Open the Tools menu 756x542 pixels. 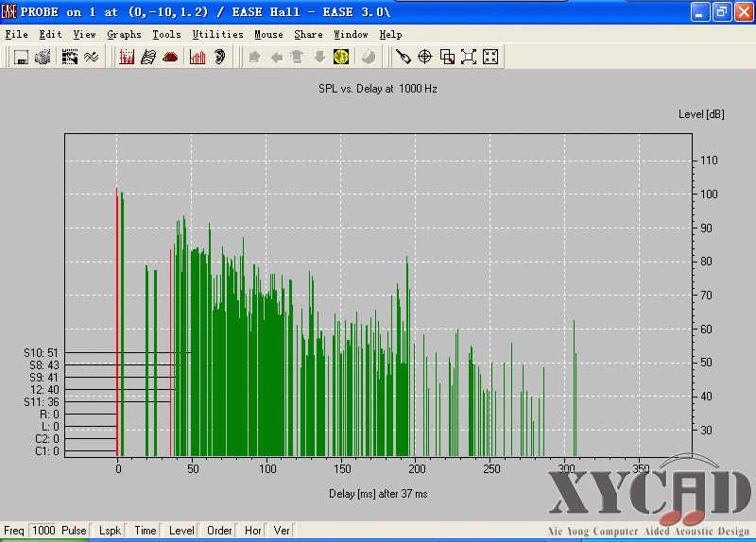point(166,35)
